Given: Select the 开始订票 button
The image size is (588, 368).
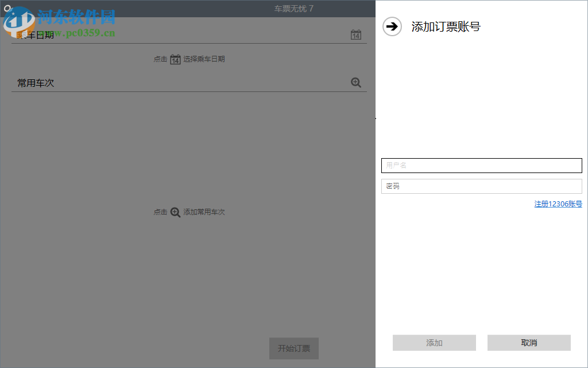Looking at the screenshot, I should pyautogui.click(x=293, y=348).
